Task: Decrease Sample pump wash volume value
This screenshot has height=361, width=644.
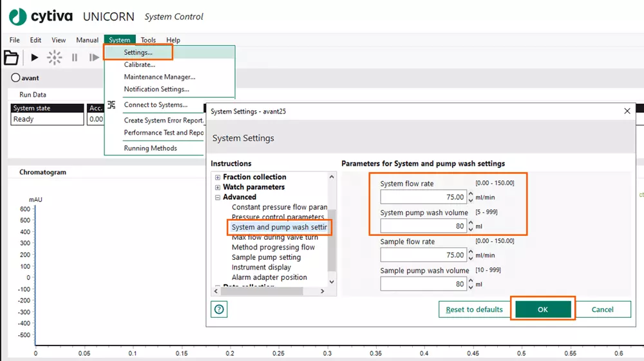Action: (x=471, y=287)
